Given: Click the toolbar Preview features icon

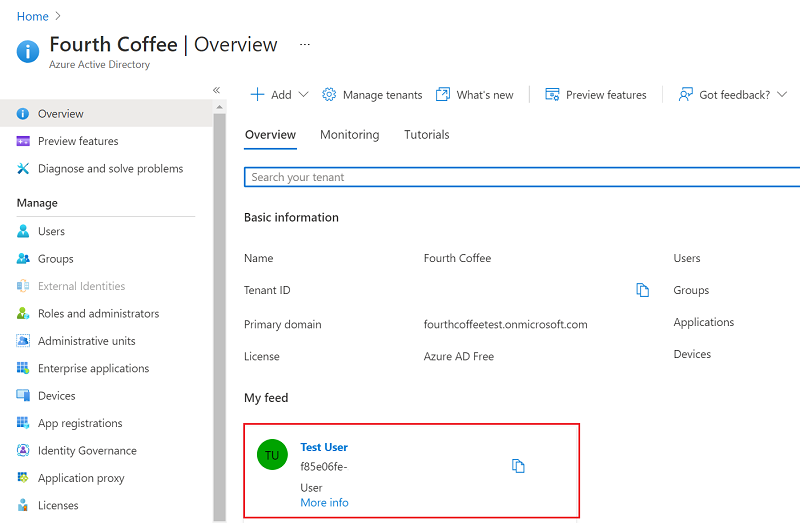Looking at the screenshot, I should point(552,94).
